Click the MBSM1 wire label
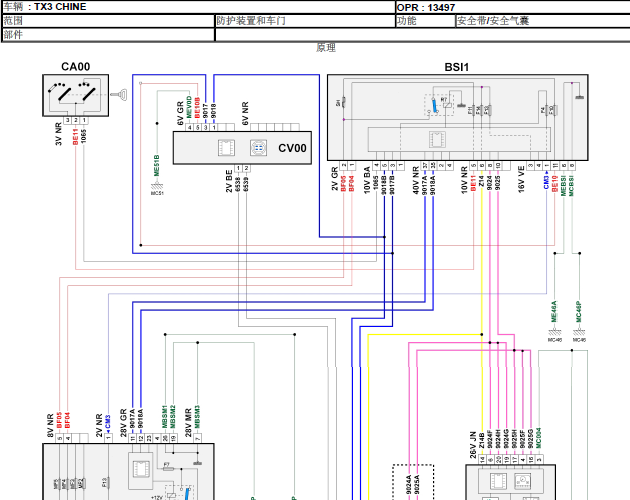 [x=165, y=417]
